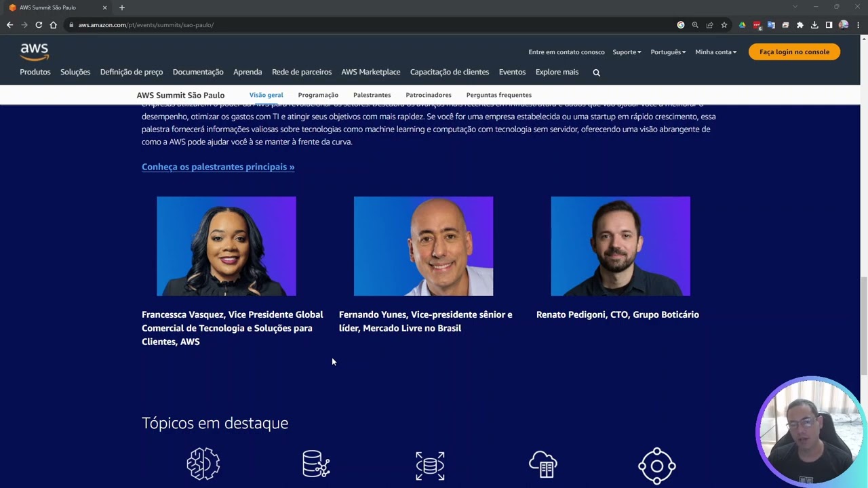The width and height of the screenshot is (868, 488).
Task: Bookmark this page with the star icon
Action: (x=724, y=25)
